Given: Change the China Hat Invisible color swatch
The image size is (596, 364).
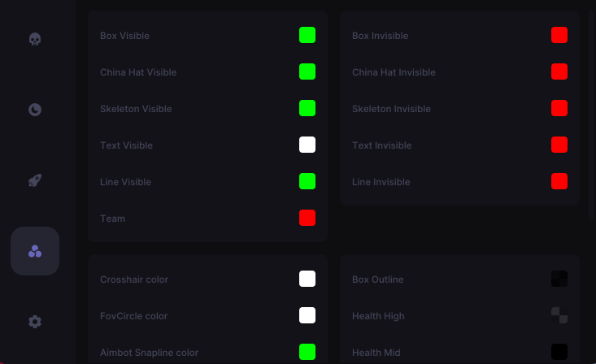Looking at the screenshot, I should point(559,71).
